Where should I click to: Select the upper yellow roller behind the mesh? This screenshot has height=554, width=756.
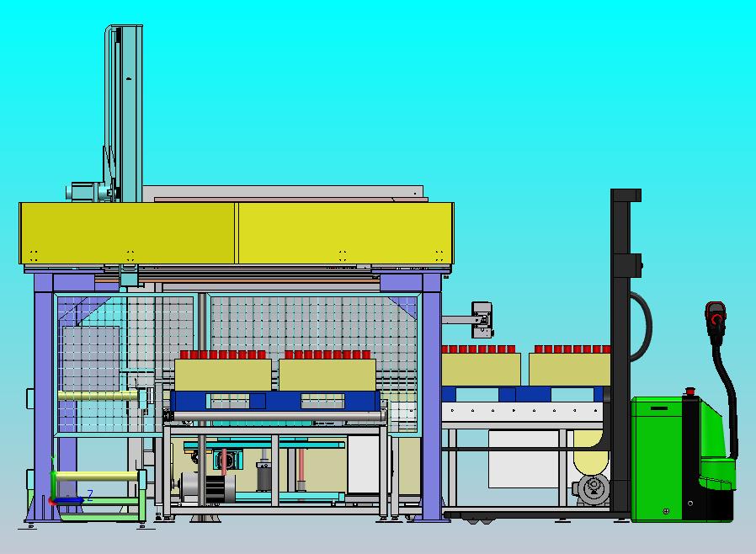point(98,396)
